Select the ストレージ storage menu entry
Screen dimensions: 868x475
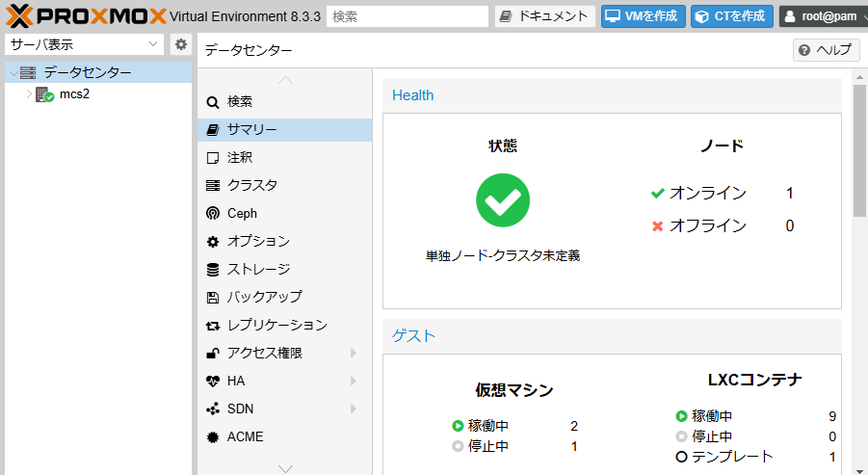point(284,269)
